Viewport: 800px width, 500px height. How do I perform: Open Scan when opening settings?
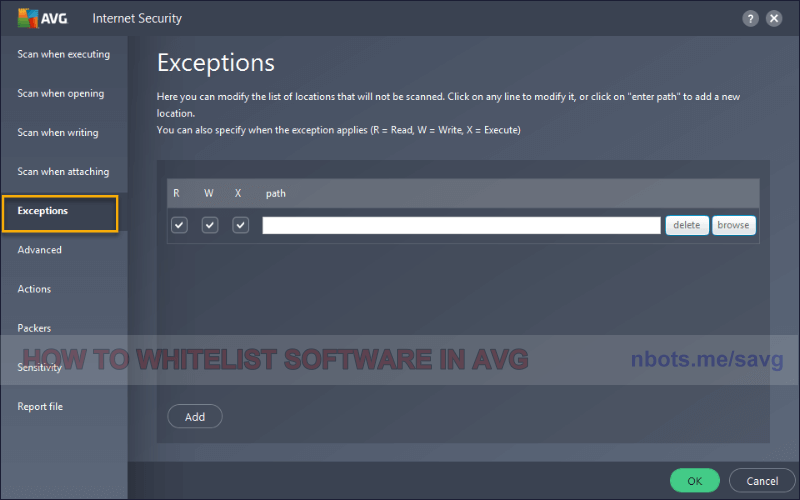tap(61, 93)
